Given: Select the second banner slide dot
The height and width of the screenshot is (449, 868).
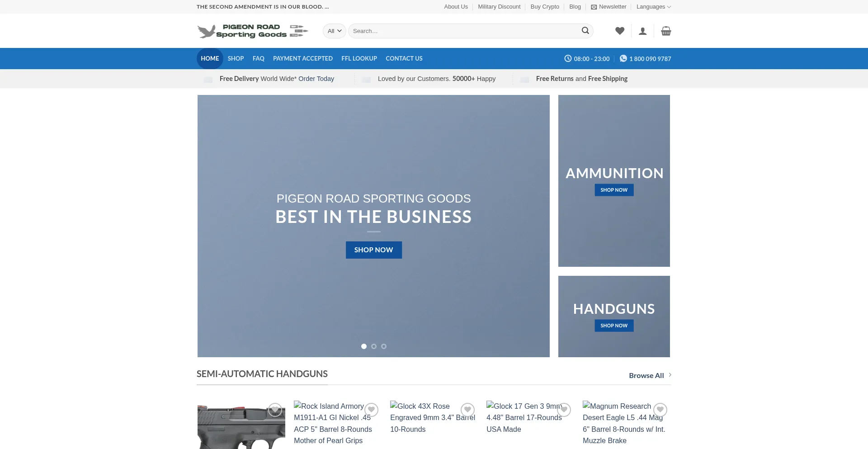Looking at the screenshot, I should pos(374,346).
